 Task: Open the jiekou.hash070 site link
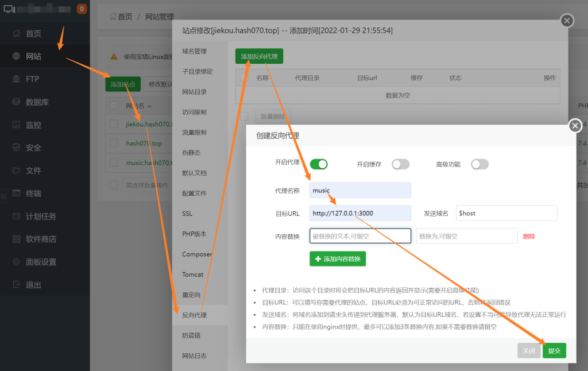tap(149, 124)
